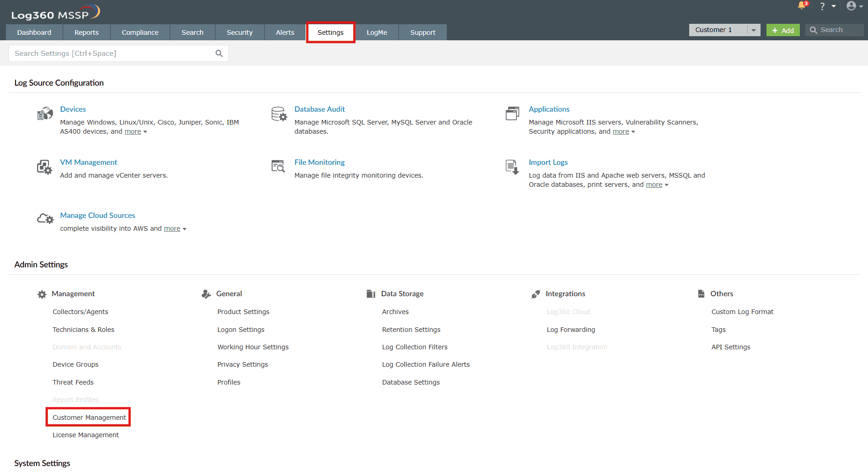Go to the Support tab
Image resolution: width=868 pixels, height=472 pixels.
click(x=423, y=33)
